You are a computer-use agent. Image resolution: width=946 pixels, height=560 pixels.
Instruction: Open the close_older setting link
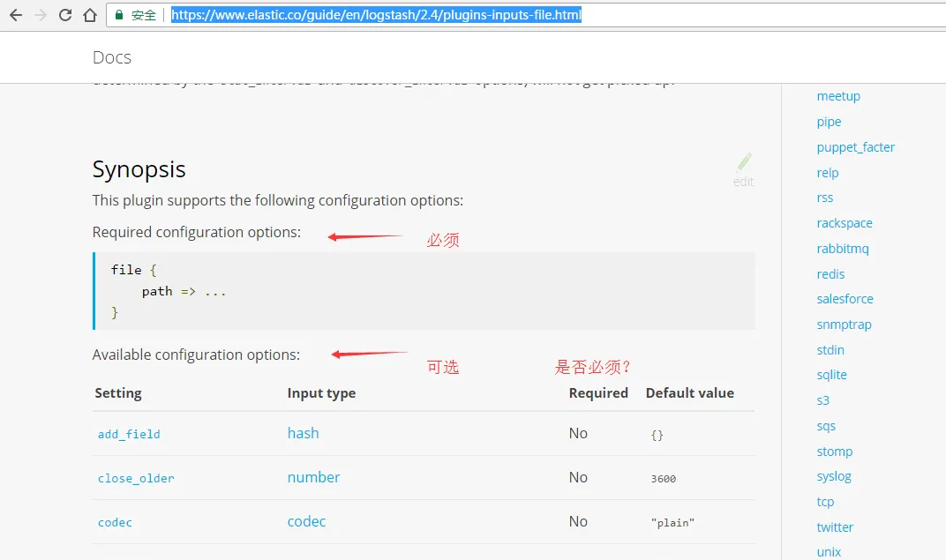point(136,478)
